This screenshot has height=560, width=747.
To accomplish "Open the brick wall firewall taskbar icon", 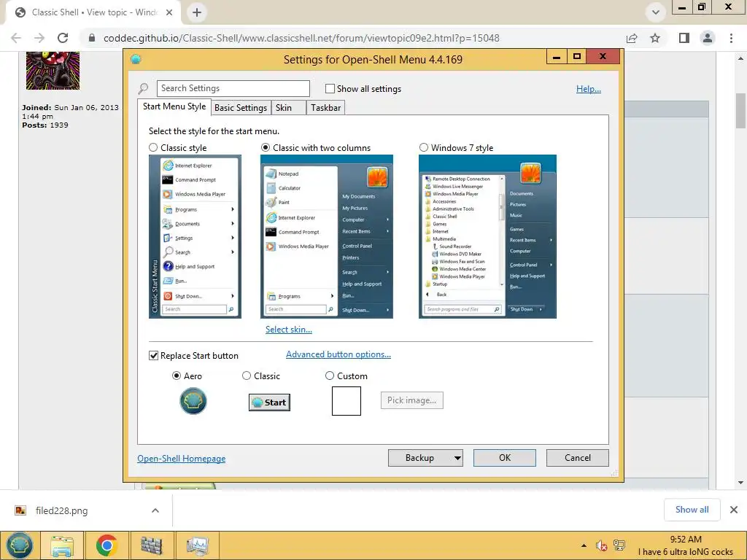I will [152, 545].
